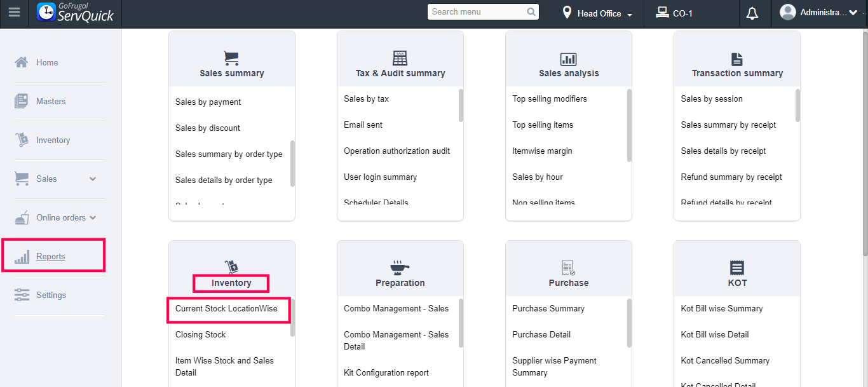
Task: Click the Search menu input field
Action: (478, 12)
